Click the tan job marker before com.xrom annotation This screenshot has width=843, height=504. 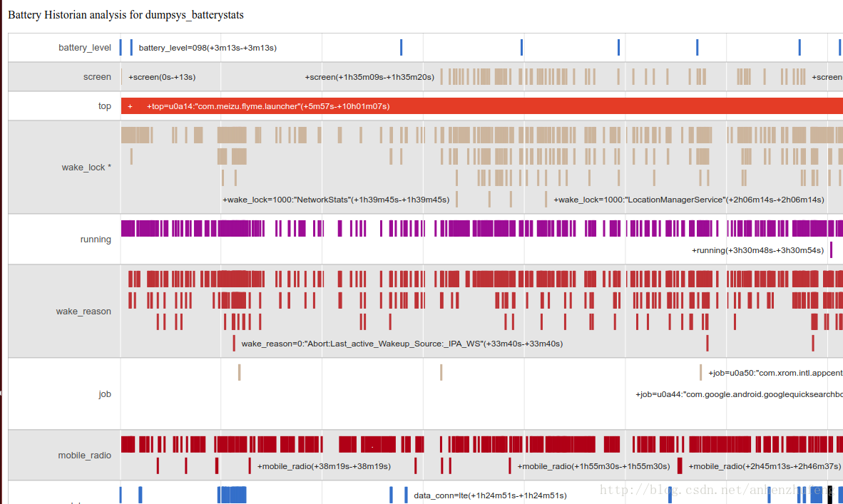click(x=700, y=372)
